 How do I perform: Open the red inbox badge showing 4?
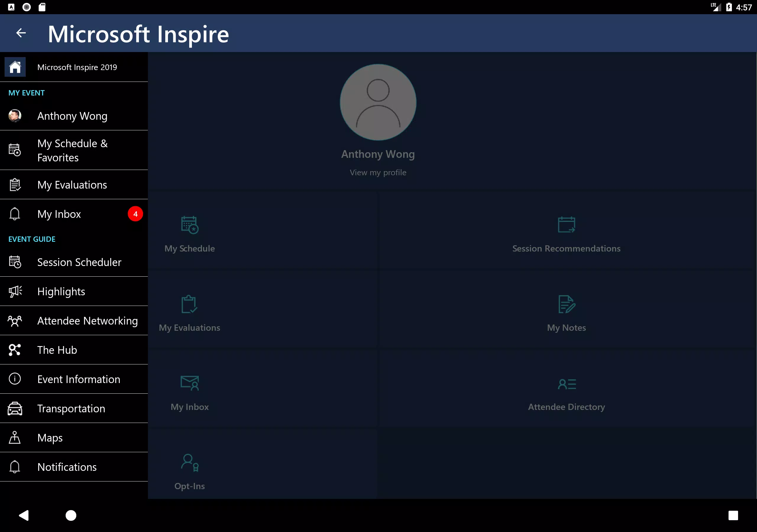(135, 214)
